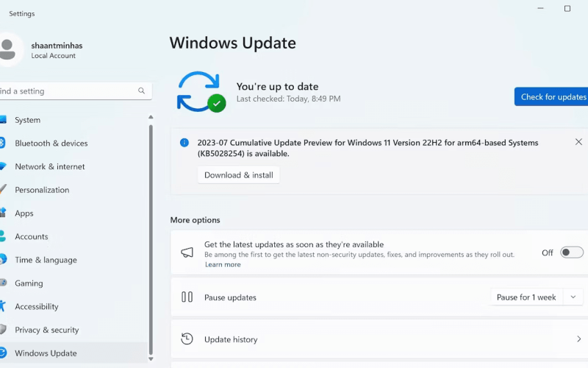Click Check for updates button
This screenshot has height=368, width=588.
click(551, 97)
